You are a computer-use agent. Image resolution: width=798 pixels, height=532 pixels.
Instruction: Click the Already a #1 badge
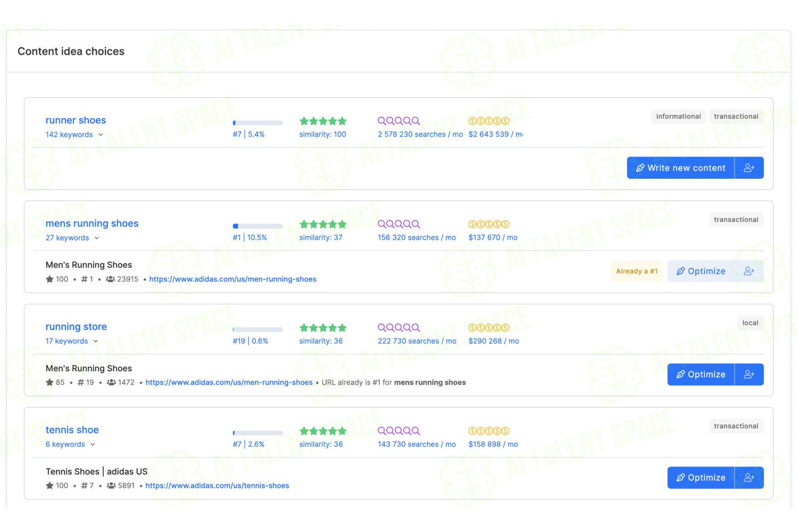tap(637, 271)
